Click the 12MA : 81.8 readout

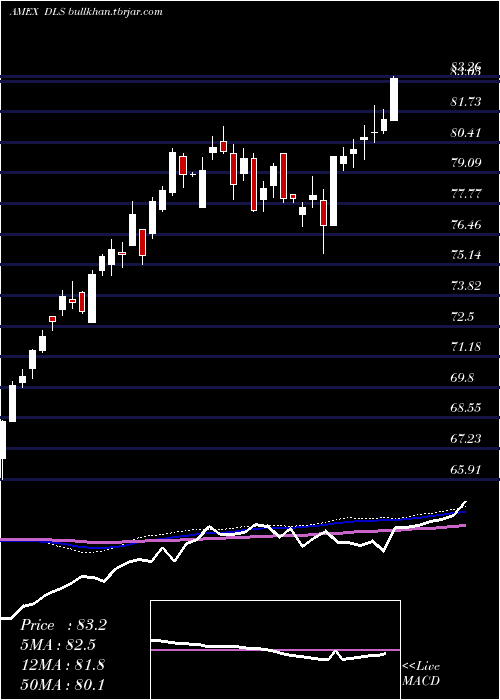(62, 665)
